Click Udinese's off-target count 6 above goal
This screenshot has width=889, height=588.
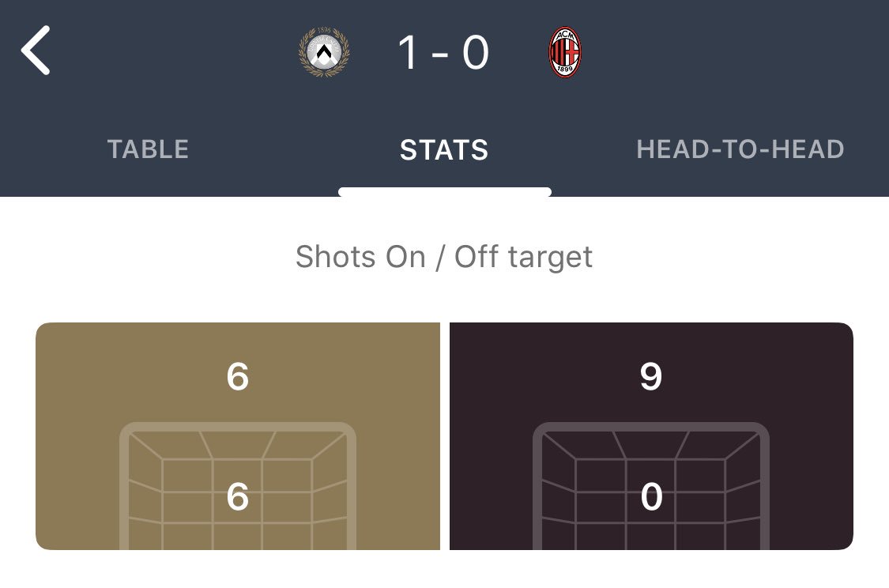click(x=238, y=377)
